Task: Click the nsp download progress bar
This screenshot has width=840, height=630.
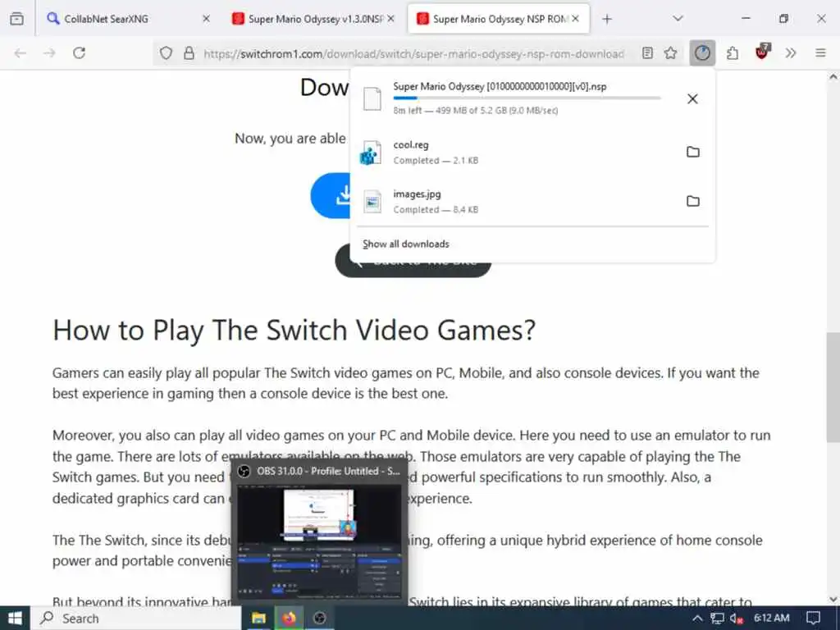Action: 527,98
